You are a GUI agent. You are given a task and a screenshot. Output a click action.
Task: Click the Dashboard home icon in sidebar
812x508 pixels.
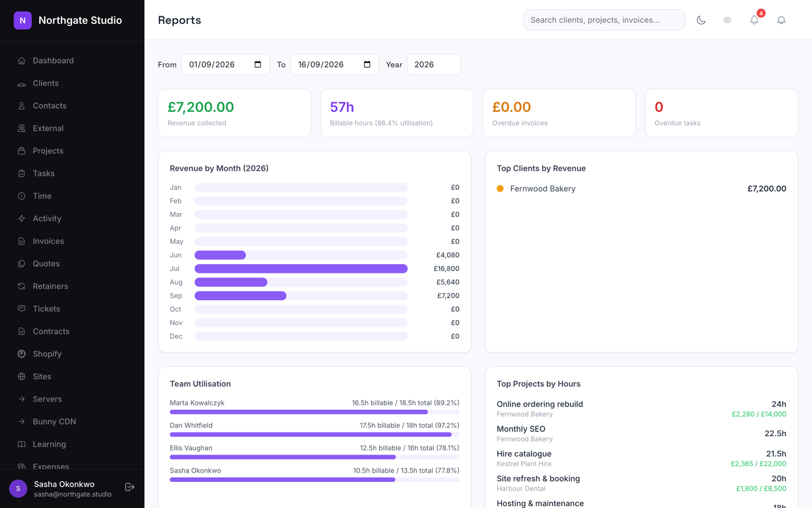tap(21, 60)
